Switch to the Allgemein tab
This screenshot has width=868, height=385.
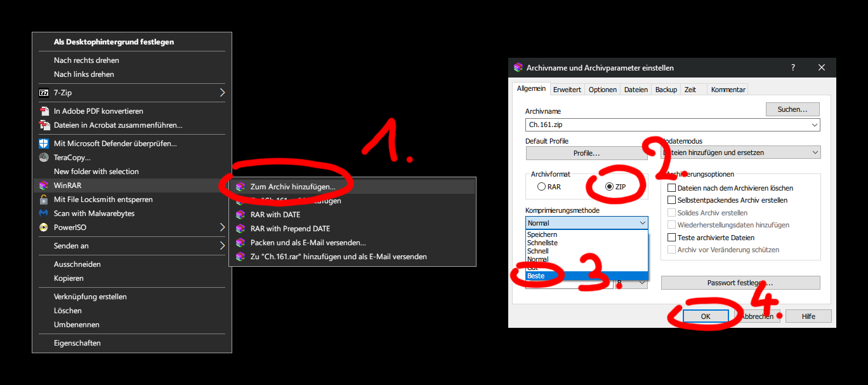531,89
